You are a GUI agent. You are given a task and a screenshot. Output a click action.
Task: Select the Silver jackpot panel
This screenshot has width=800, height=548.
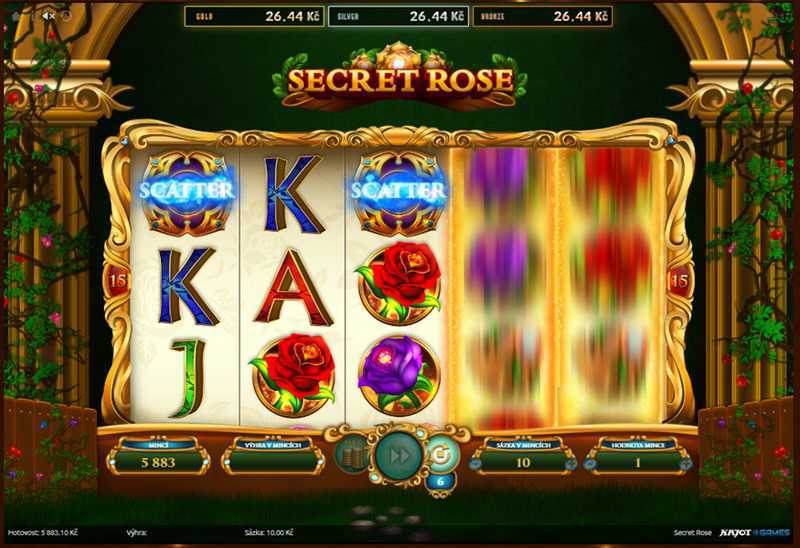pyautogui.click(x=398, y=16)
